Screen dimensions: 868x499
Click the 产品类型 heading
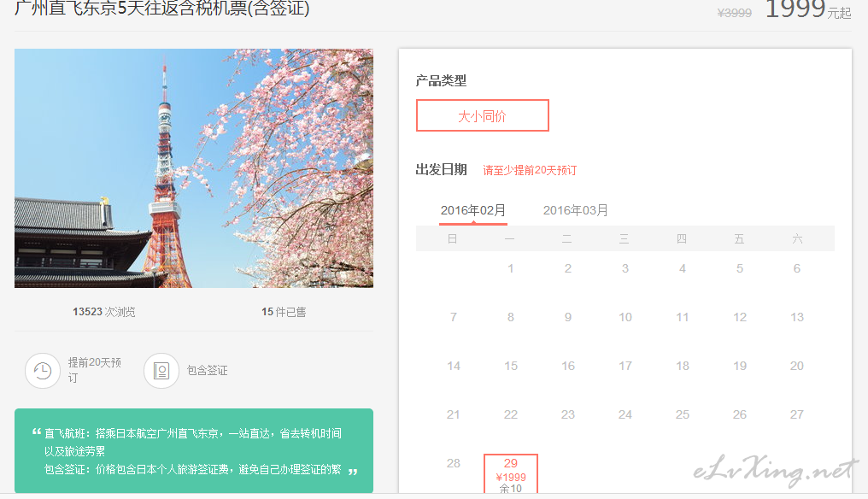pyautogui.click(x=441, y=81)
